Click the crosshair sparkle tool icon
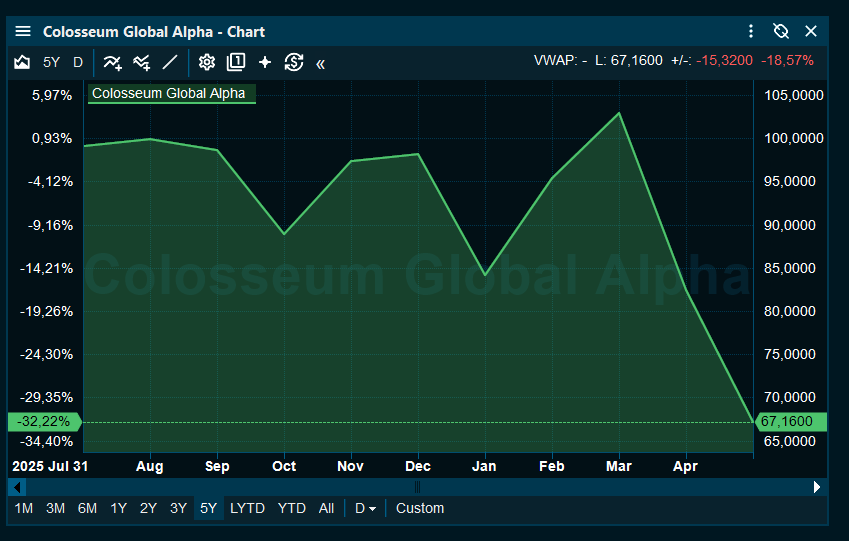Image resolution: width=849 pixels, height=541 pixels. [x=265, y=62]
